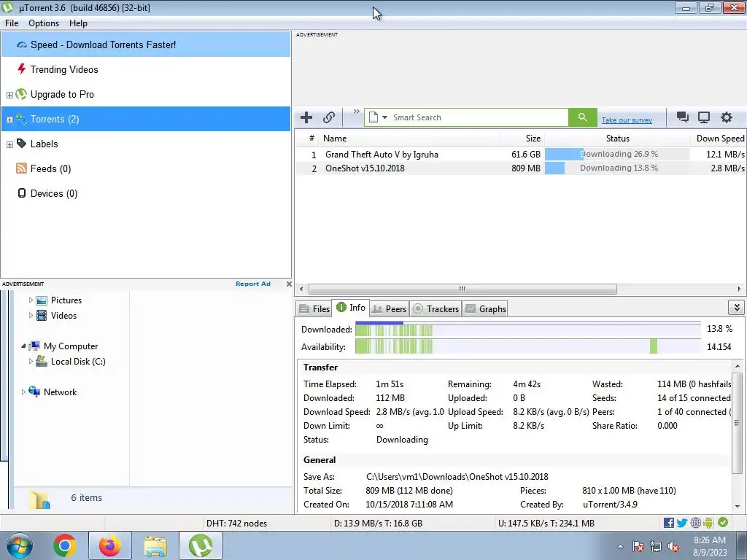This screenshot has height=560, width=747.
Task: Open Preferences via the gear icon
Action: click(x=726, y=117)
